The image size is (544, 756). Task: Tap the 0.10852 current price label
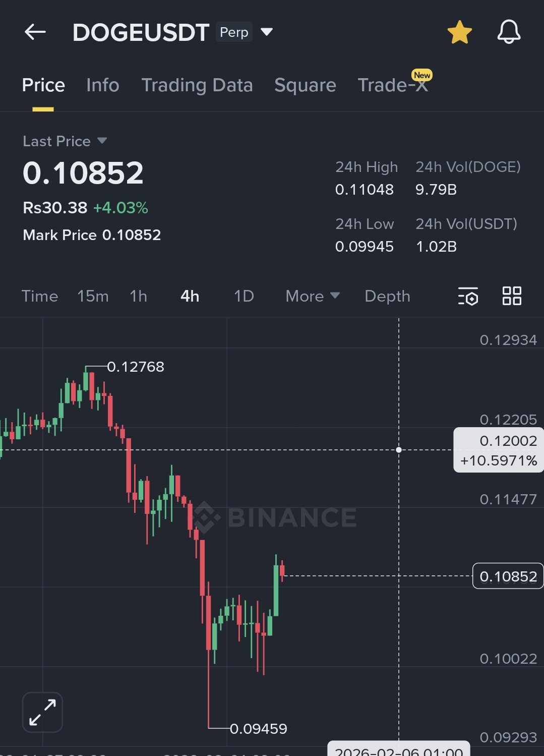[x=508, y=576]
